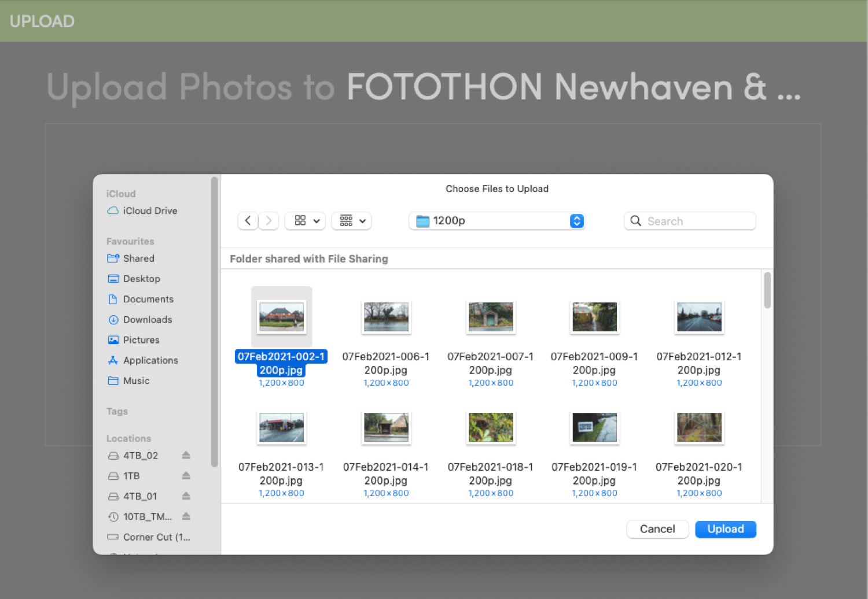The image size is (868, 599).
Task: Click the back navigation arrow
Action: coord(248,221)
